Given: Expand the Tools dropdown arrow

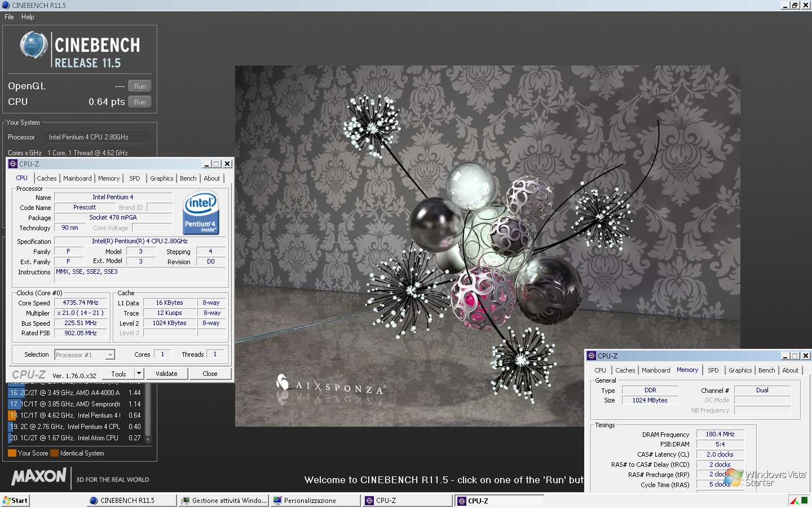Looking at the screenshot, I should pos(139,374).
